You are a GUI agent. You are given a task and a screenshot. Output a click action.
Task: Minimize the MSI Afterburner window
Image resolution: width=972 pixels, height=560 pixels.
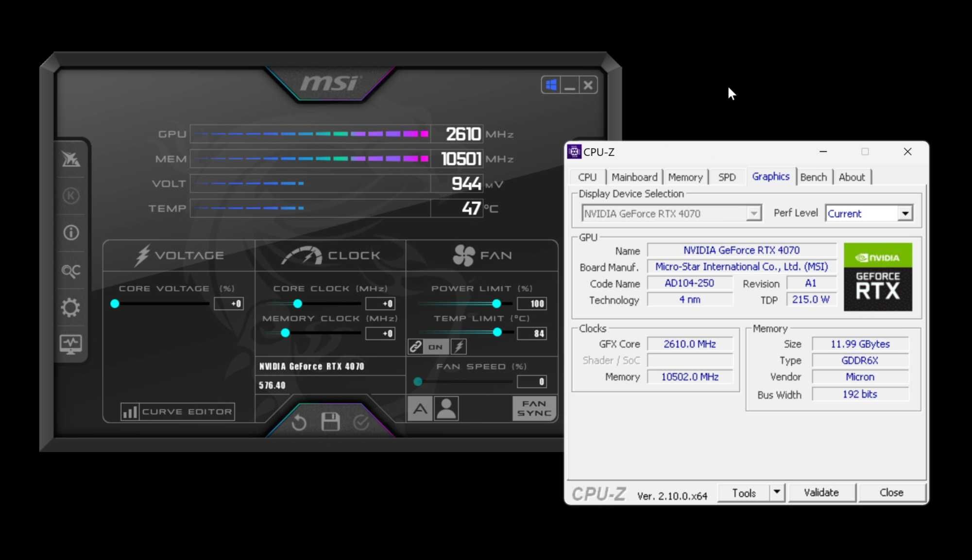click(569, 85)
